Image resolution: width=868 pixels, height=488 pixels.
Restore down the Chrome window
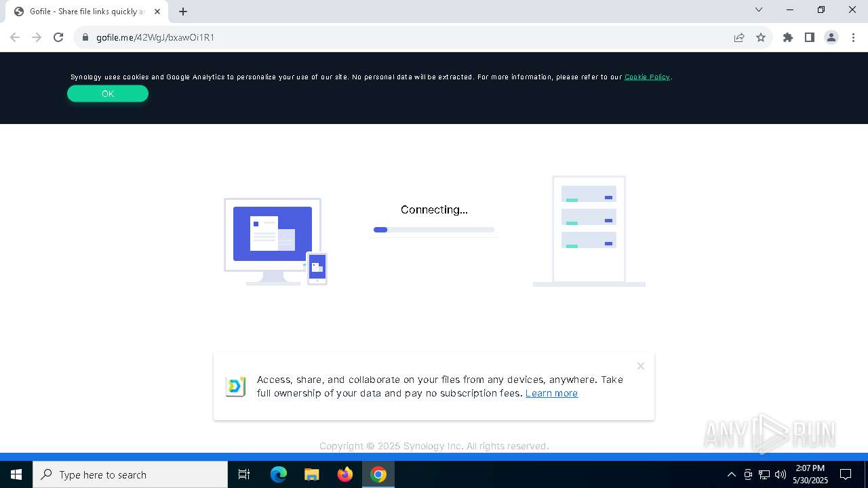point(821,9)
